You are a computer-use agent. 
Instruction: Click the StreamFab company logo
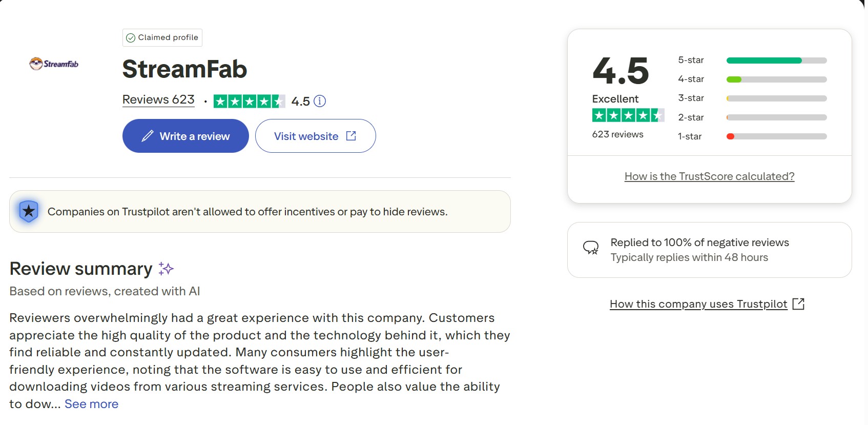coord(53,64)
